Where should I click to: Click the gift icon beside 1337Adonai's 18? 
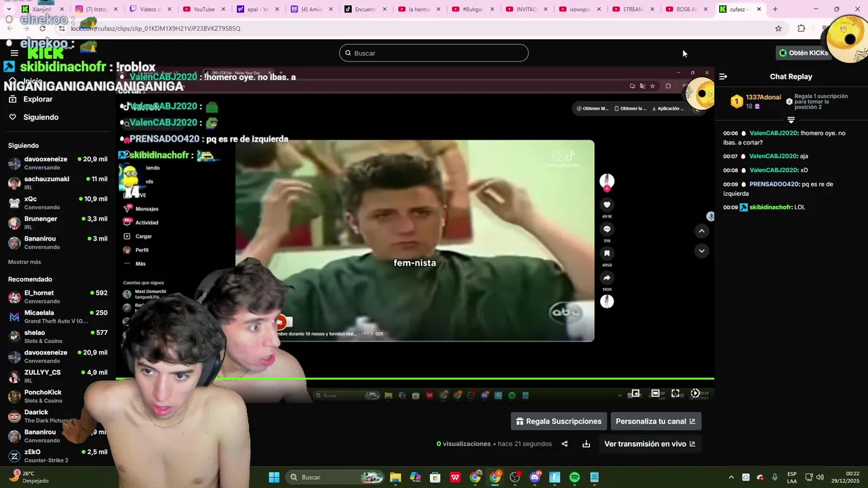(x=757, y=106)
